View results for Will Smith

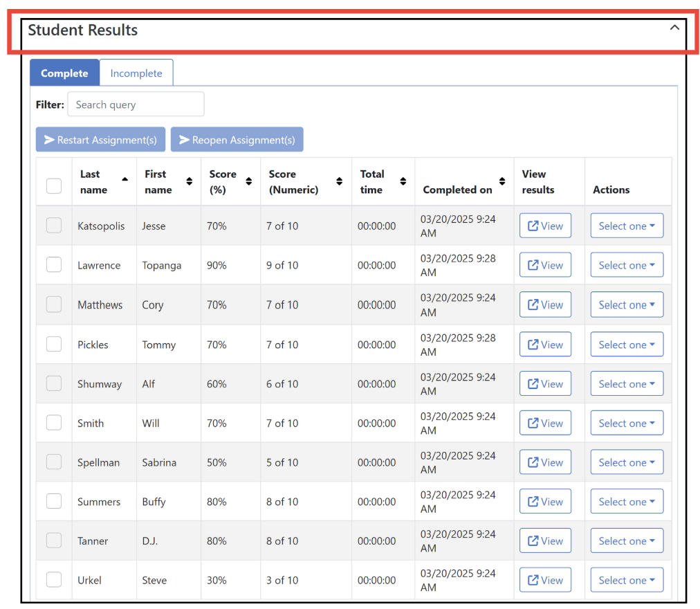(x=545, y=423)
